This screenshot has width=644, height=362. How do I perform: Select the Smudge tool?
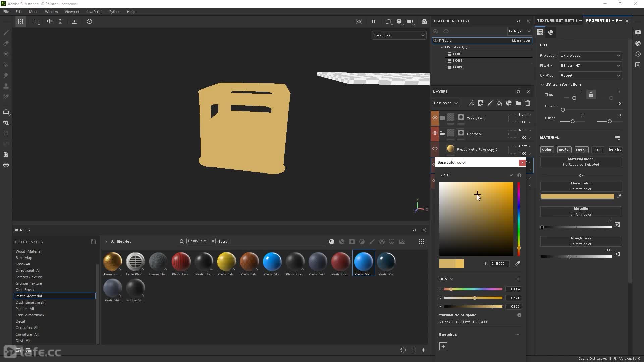[6, 75]
